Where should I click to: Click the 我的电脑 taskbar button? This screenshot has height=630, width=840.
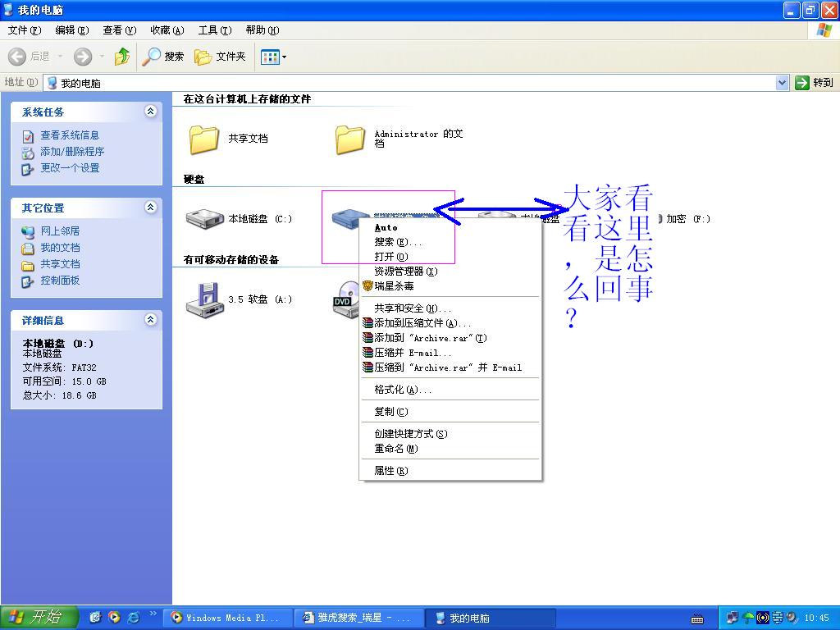[x=491, y=618]
